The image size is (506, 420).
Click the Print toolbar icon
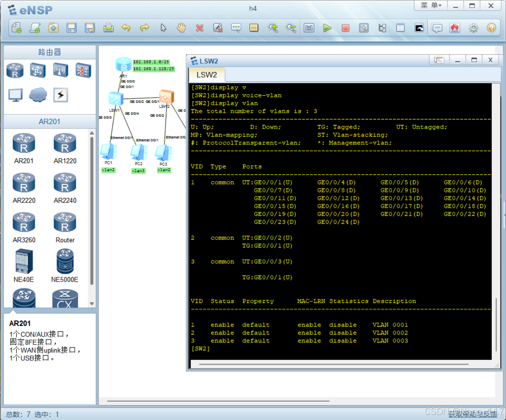point(108,28)
